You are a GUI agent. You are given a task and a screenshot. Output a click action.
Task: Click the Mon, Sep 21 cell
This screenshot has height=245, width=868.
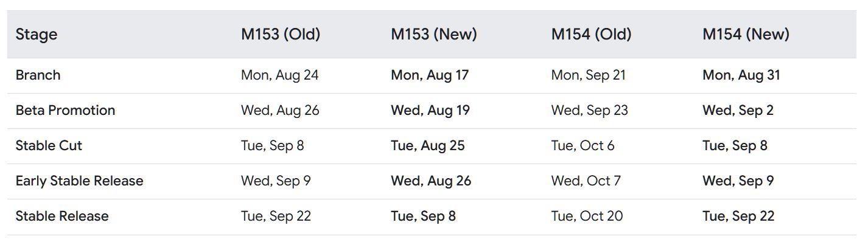[588, 75]
